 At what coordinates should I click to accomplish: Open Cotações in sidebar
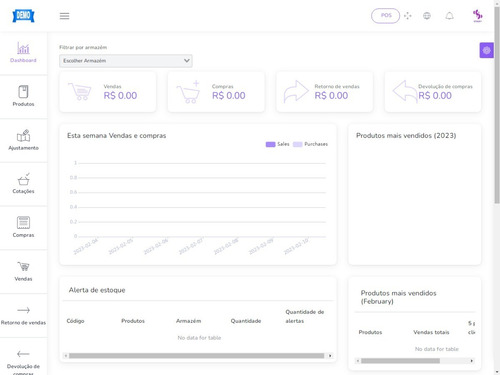click(x=23, y=184)
